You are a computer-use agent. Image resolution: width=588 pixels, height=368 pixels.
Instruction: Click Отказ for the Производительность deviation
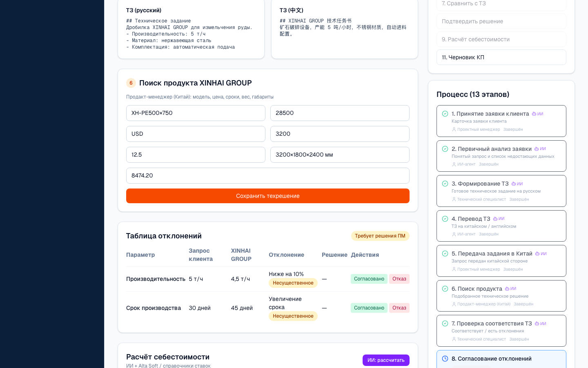(399, 279)
